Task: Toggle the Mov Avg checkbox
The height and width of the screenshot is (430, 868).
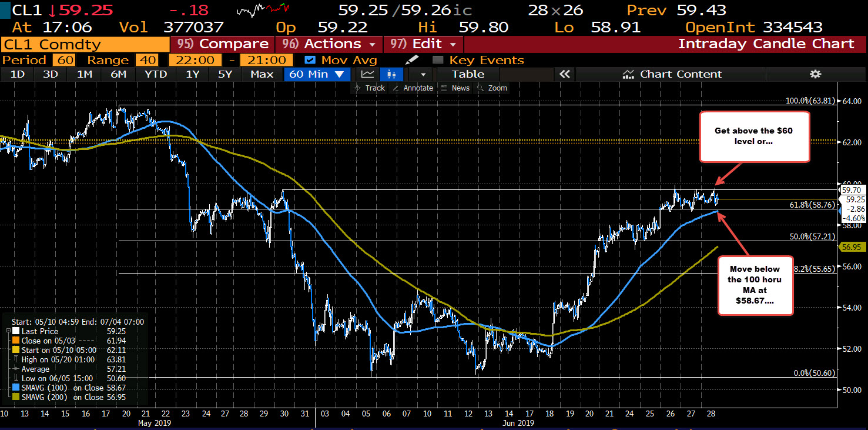Action: [311, 60]
